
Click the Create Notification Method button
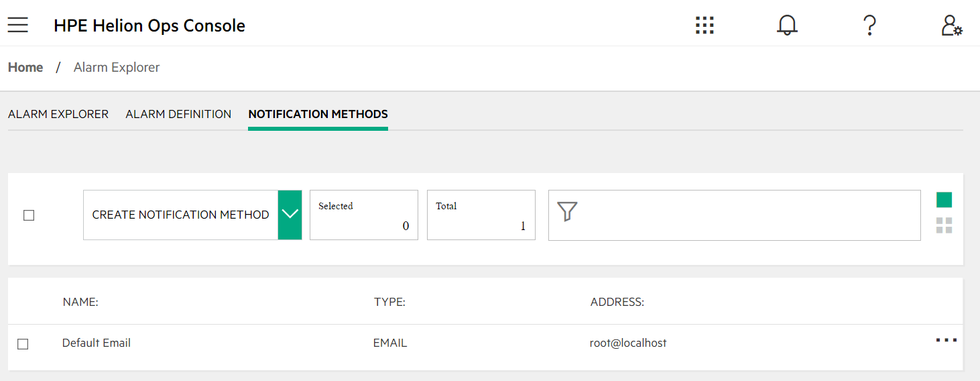(x=180, y=215)
